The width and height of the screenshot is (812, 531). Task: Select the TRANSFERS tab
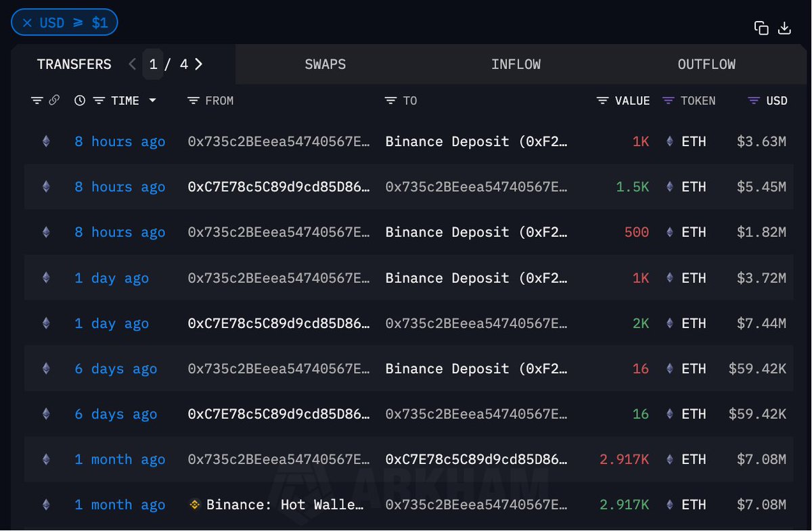(x=74, y=64)
